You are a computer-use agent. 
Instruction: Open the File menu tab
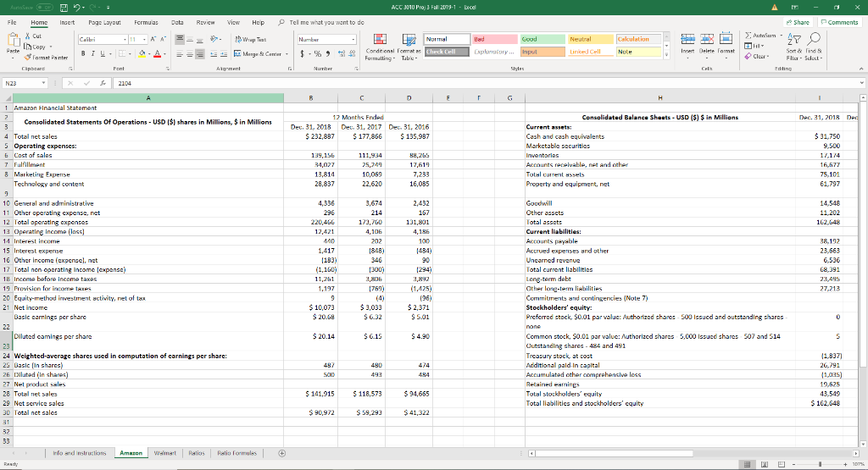coord(12,23)
